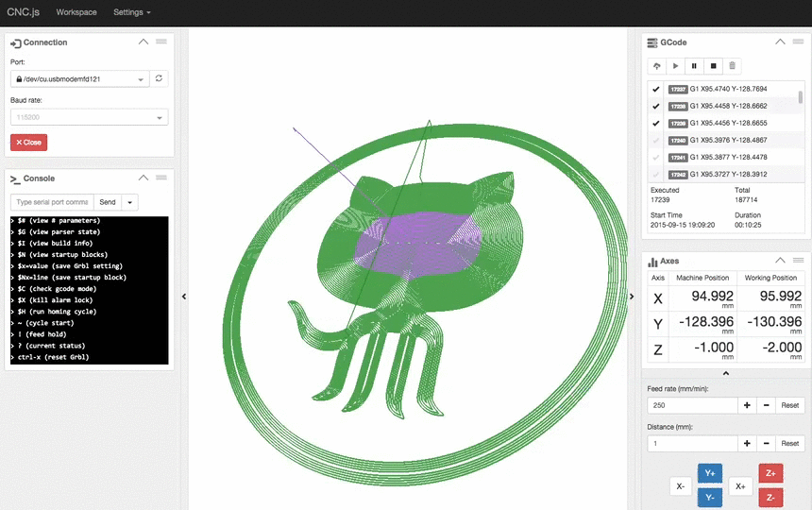Send the console command
Viewport: 812px width, 510px height.
pyautogui.click(x=108, y=202)
